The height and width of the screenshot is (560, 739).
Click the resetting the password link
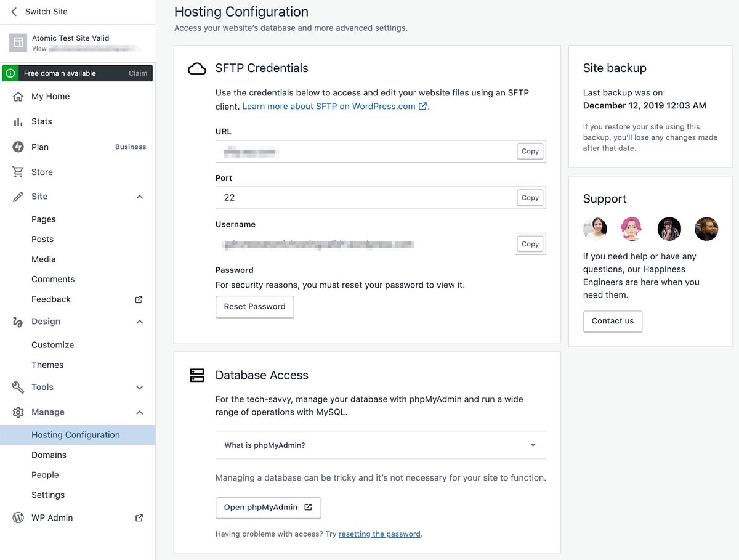[379, 534]
